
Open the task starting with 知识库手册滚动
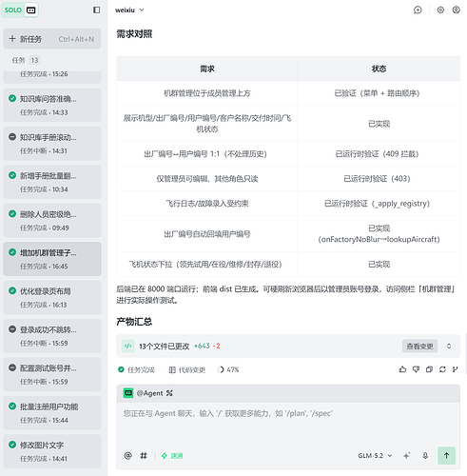[52, 144]
